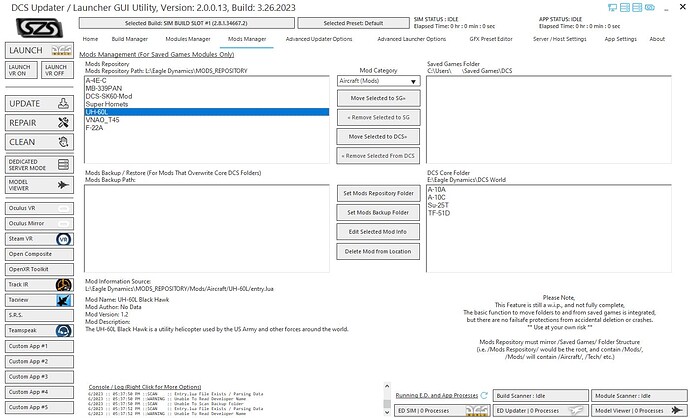Screen dimensions: 690x418
Task: Click Running E.D. and App Processes link
Action: pos(437,396)
